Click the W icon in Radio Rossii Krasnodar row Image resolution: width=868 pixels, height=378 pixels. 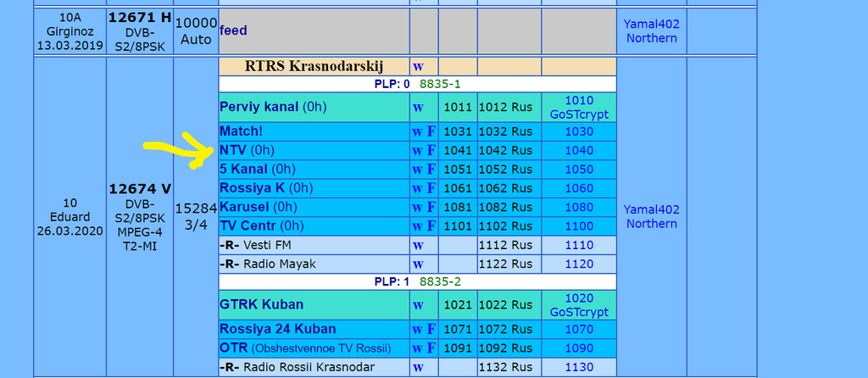[418, 368]
